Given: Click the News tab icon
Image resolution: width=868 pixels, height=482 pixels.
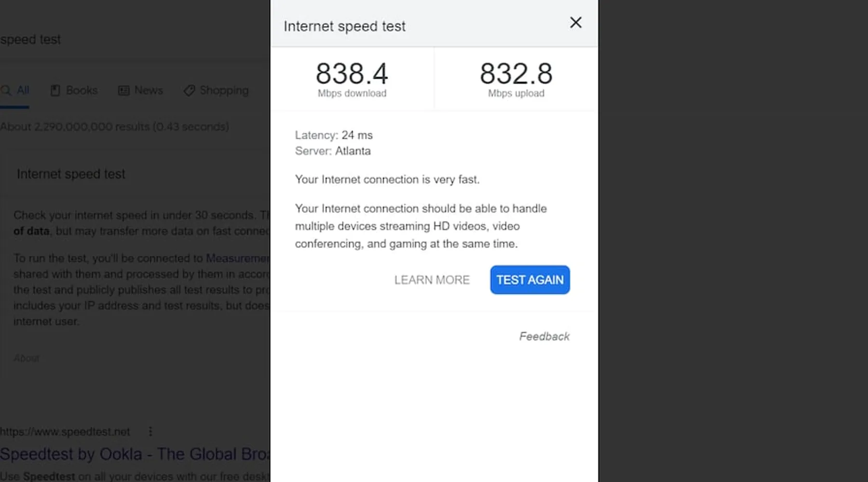Looking at the screenshot, I should [124, 91].
